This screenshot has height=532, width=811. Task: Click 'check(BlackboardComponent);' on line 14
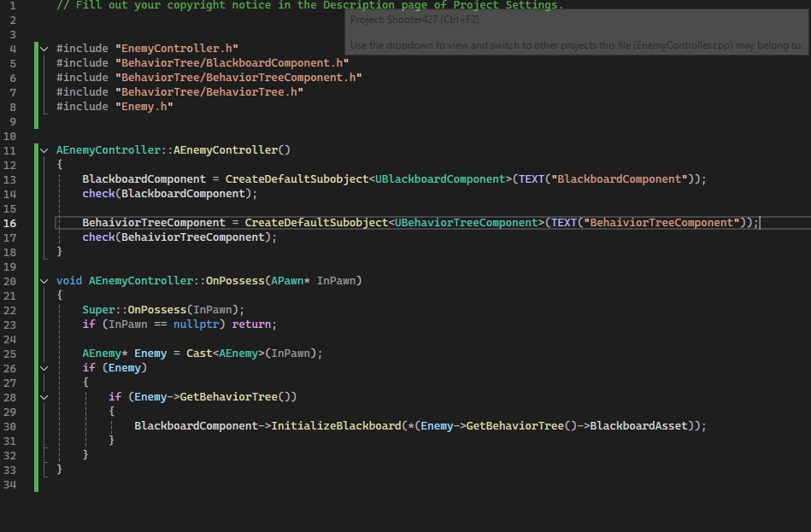170,193
